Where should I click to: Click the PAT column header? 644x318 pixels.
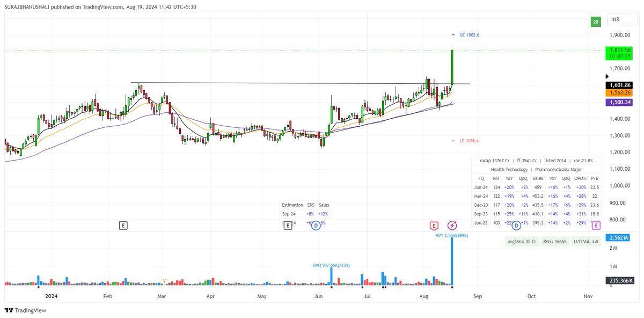point(496,178)
